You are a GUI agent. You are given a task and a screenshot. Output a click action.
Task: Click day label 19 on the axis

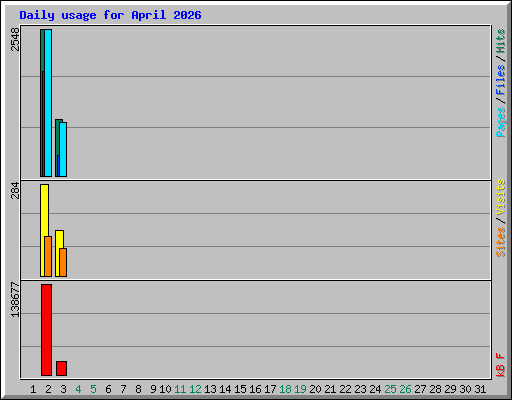pos(300,389)
